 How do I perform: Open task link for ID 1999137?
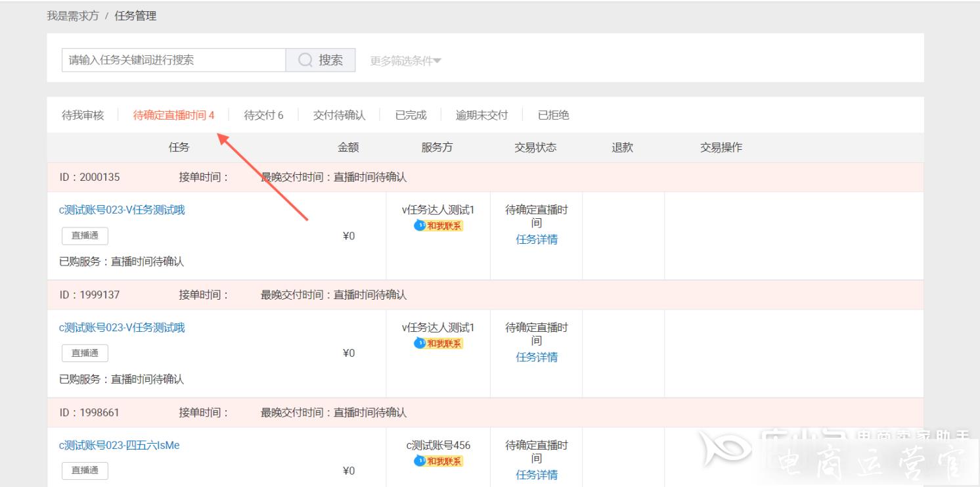pos(122,328)
